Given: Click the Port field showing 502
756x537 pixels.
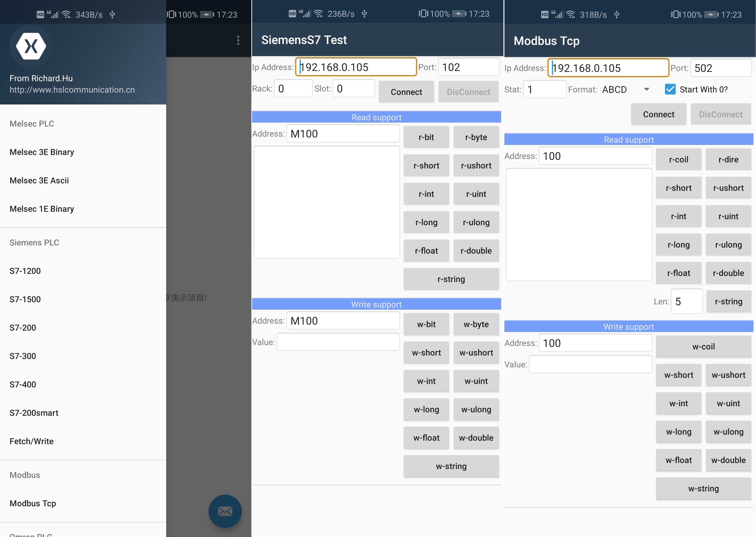Looking at the screenshot, I should [720, 68].
